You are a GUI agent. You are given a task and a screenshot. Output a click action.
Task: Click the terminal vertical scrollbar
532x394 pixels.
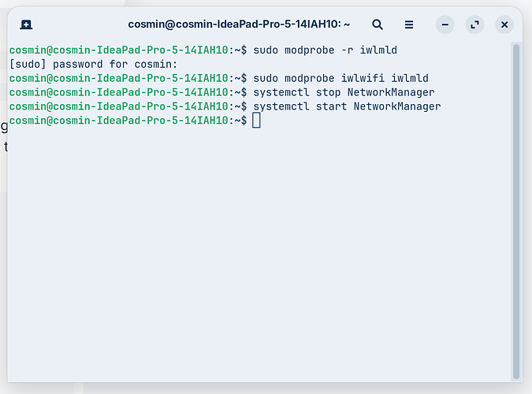[516, 211]
